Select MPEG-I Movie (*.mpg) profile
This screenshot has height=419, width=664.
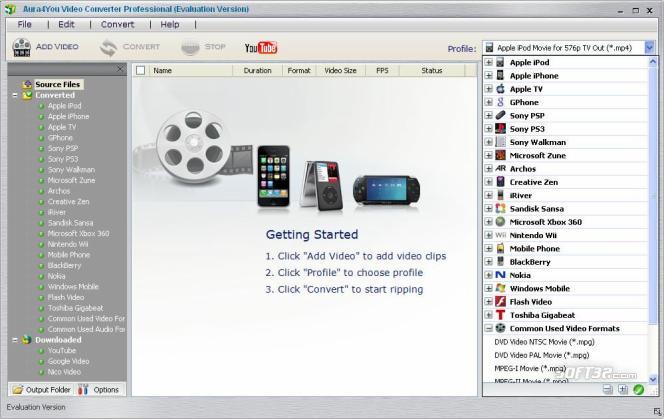tap(531, 368)
